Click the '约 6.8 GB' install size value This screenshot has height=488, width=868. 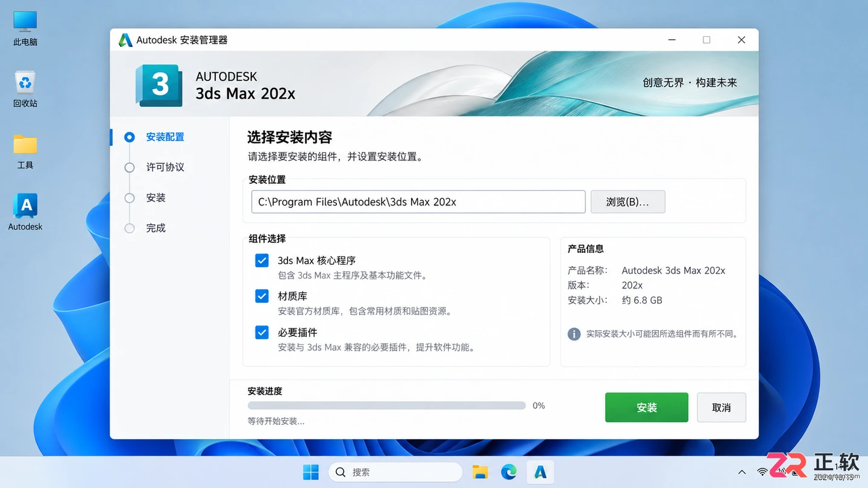pos(642,300)
